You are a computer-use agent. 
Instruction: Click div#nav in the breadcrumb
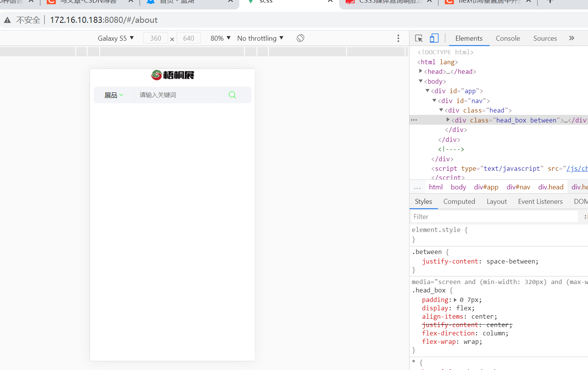point(518,187)
